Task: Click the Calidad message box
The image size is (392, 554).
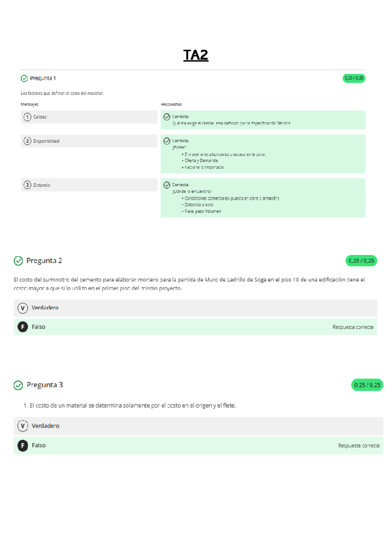Action: pyautogui.click(x=89, y=117)
